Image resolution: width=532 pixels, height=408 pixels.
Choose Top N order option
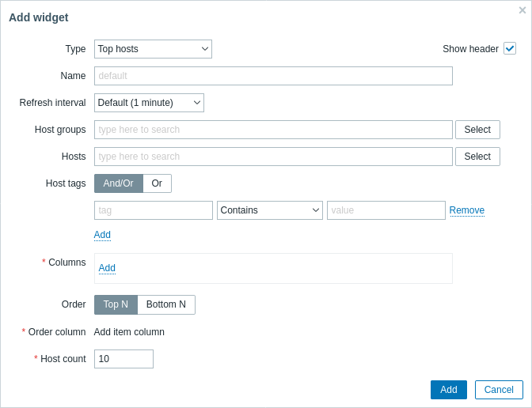coord(116,304)
